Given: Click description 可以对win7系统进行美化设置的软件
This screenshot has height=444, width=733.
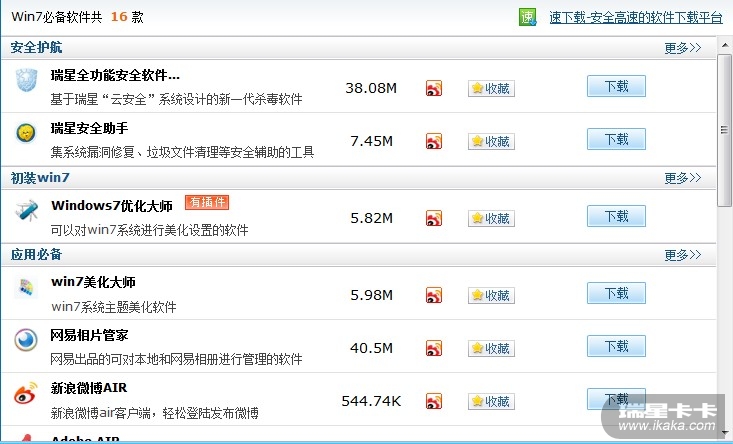Looking at the screenshot, I should click(x=150, y=230).
